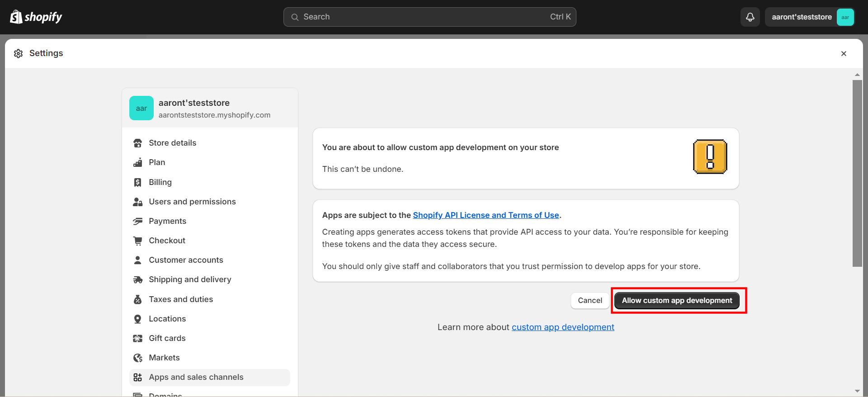Click the Checkout cart icon

(138, 241)
